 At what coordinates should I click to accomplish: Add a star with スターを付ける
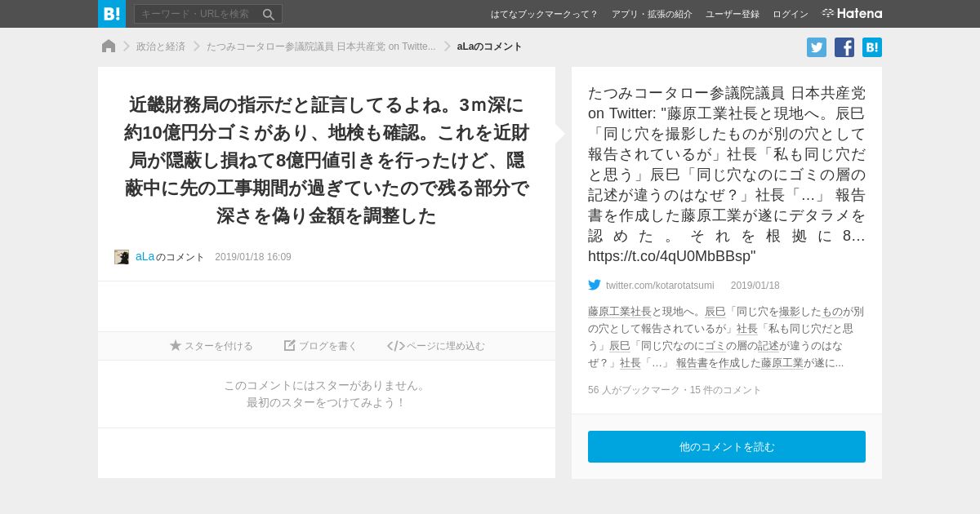coord(212,346)
